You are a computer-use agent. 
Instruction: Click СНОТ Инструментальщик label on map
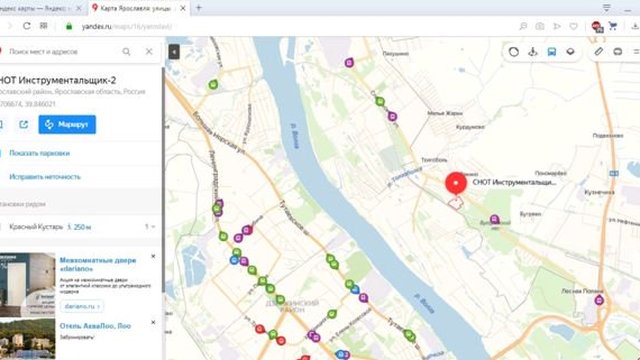[514, 182]
